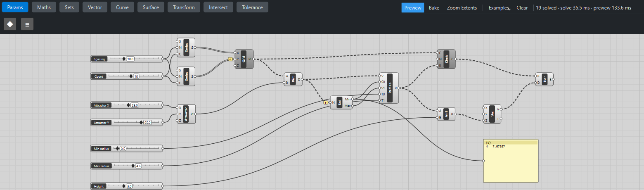Viewport: 644px width, 190px height.
Task: Click the Bake button
Action: [x=434, y=7]
